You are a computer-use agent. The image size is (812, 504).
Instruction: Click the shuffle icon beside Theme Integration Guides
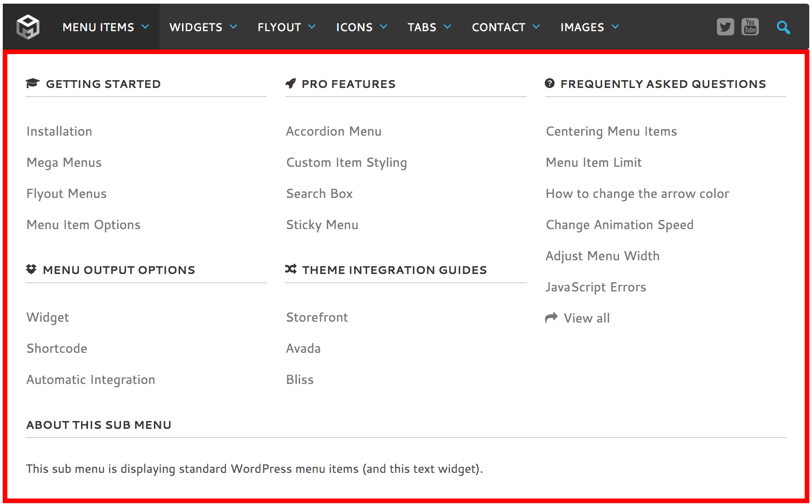tap(291, 269)
